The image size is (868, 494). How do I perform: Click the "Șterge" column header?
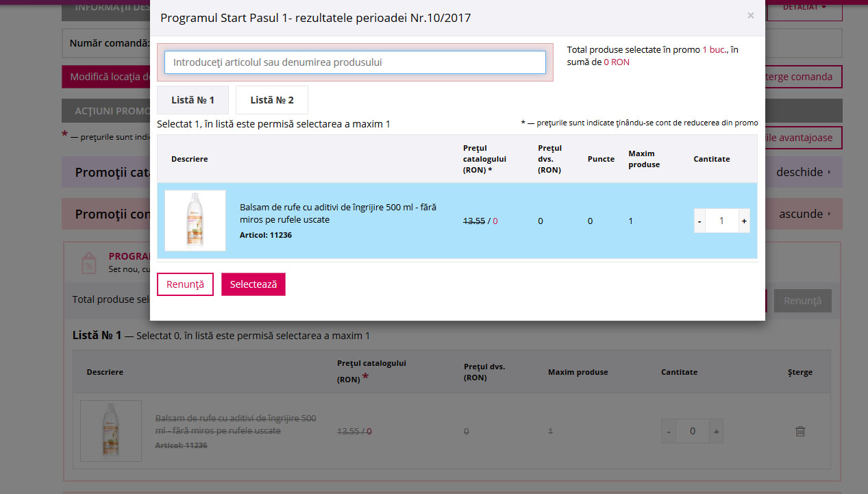tap(800, 372)
